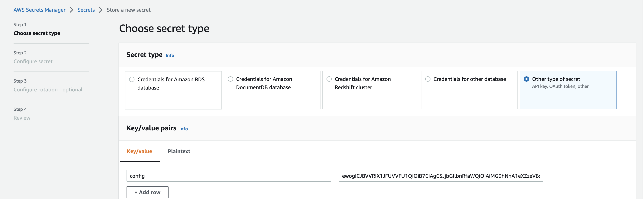Select Credentials for other database radio

[x=428, y=79]
